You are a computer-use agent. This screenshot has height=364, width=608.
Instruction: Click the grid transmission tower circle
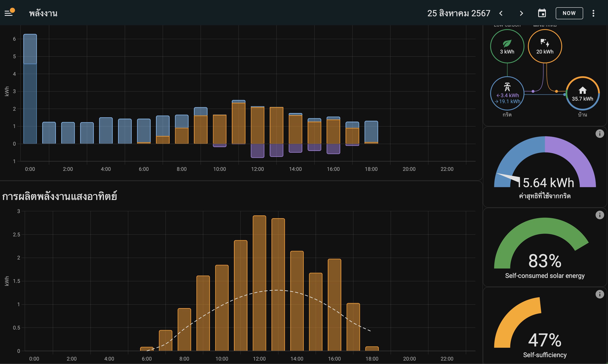click(x=507, y=93)
